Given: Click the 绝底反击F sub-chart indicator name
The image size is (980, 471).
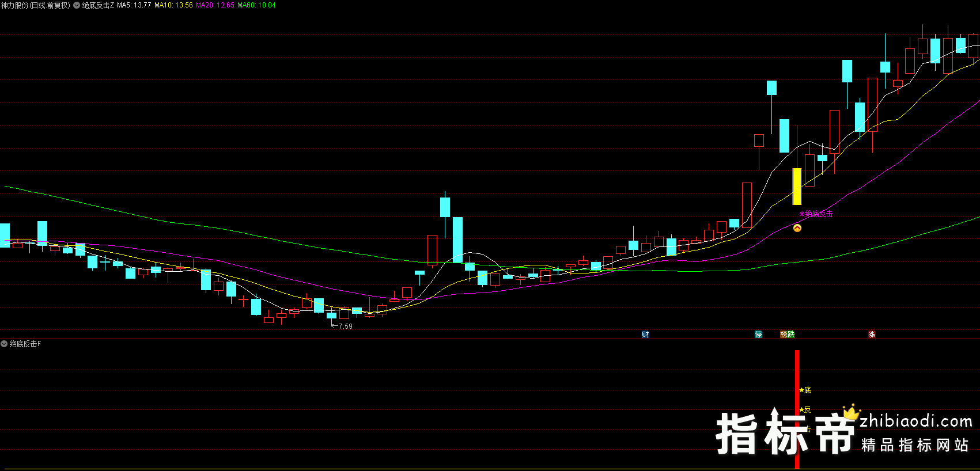Looking at the screenshot, I should [x=25, y=344].
